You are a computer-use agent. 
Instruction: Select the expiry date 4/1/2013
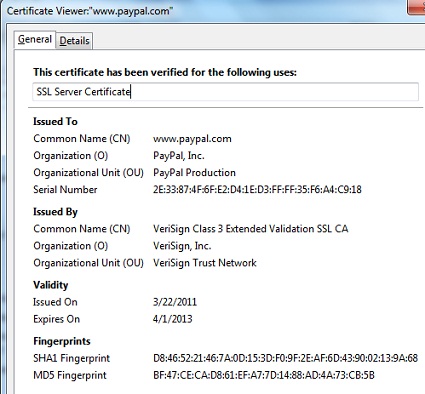coord(173,319)
